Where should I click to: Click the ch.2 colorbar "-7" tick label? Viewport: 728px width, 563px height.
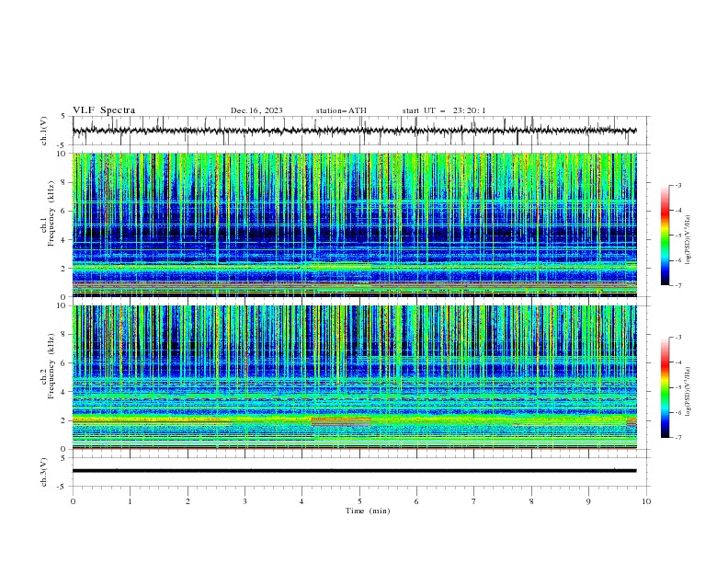[678, 437]
